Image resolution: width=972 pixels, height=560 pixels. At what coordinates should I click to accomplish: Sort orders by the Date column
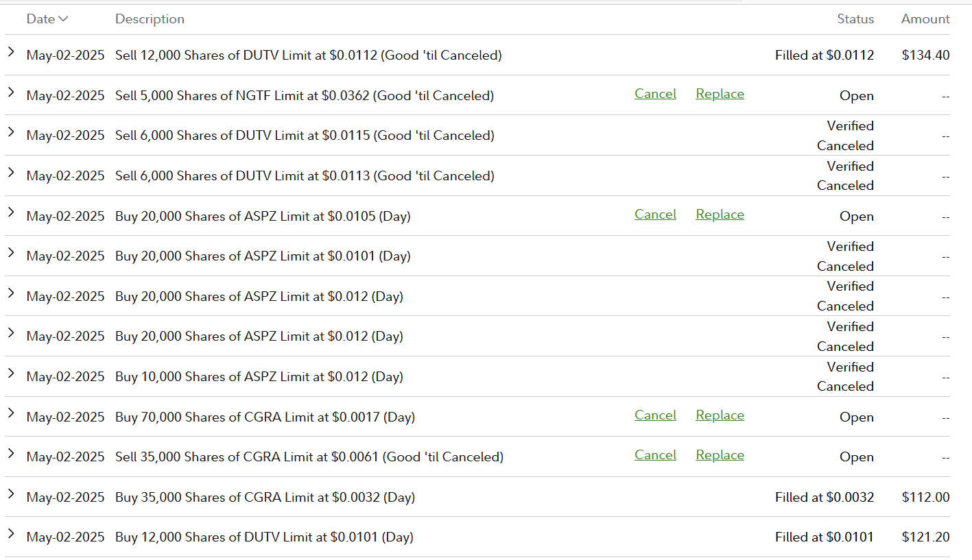click(x=47, y=19)
